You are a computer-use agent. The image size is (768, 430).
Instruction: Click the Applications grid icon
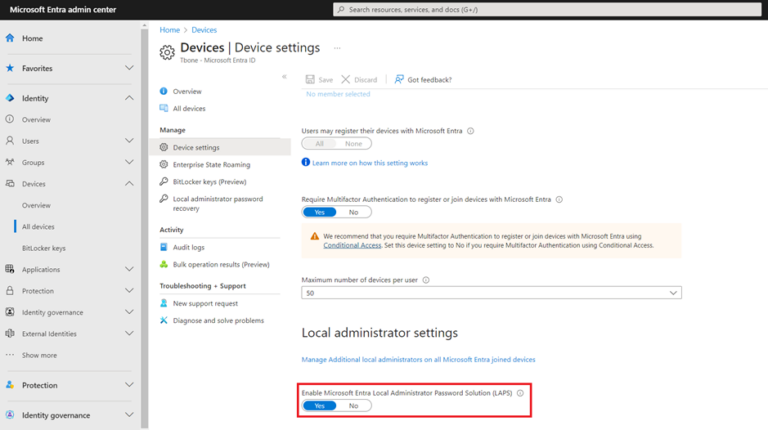tap(10, 269)
